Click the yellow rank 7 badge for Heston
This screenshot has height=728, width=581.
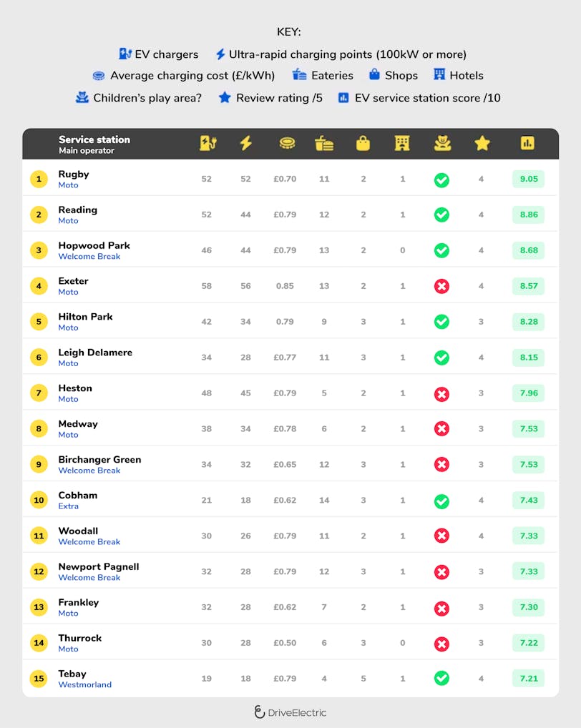[39, 393]
